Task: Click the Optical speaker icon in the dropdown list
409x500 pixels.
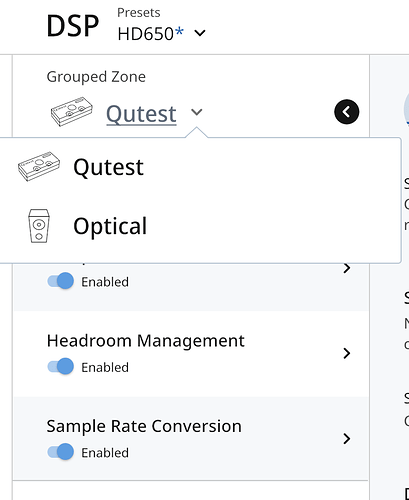Action: click(x=39, y=226)
